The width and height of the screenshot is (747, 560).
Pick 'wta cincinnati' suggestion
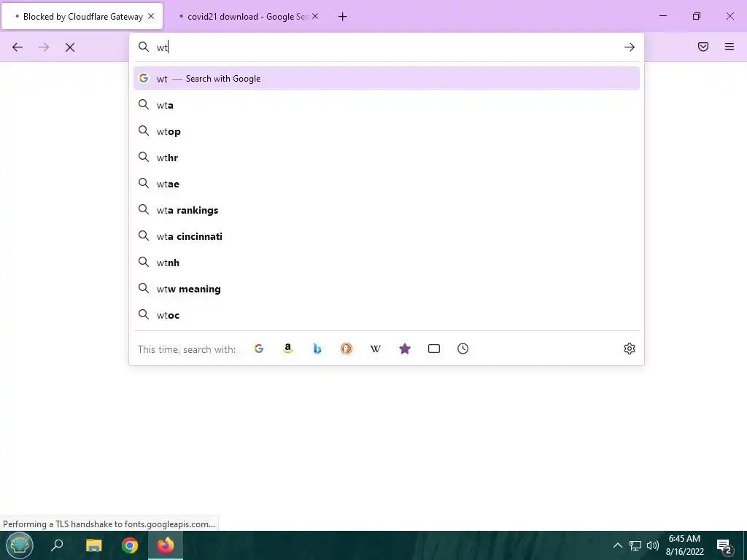coord(387,236)
